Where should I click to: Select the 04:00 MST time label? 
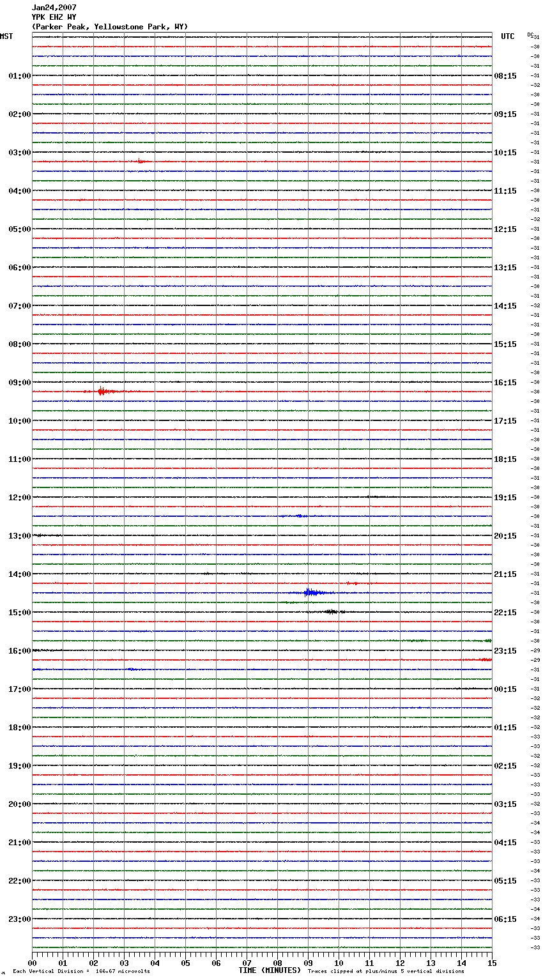[20, 191]
